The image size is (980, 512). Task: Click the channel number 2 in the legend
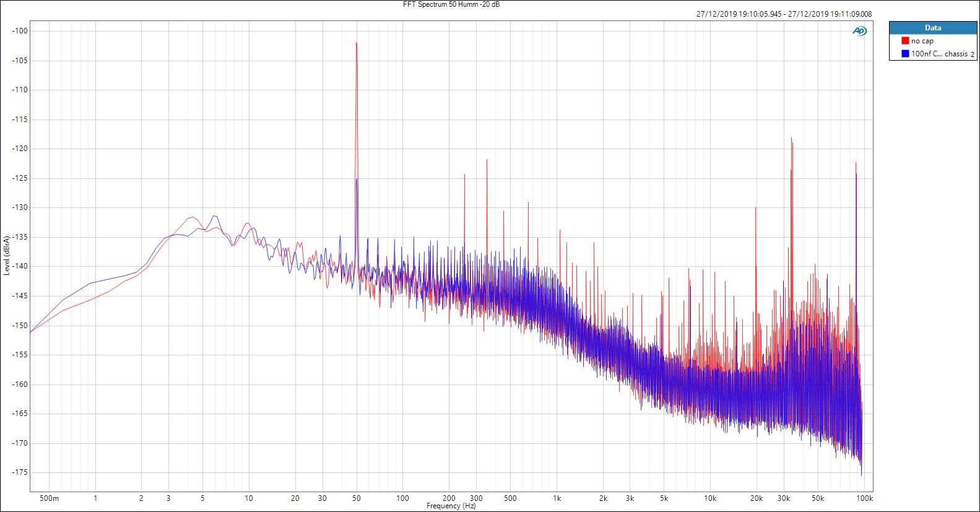(x=973, y=54)
